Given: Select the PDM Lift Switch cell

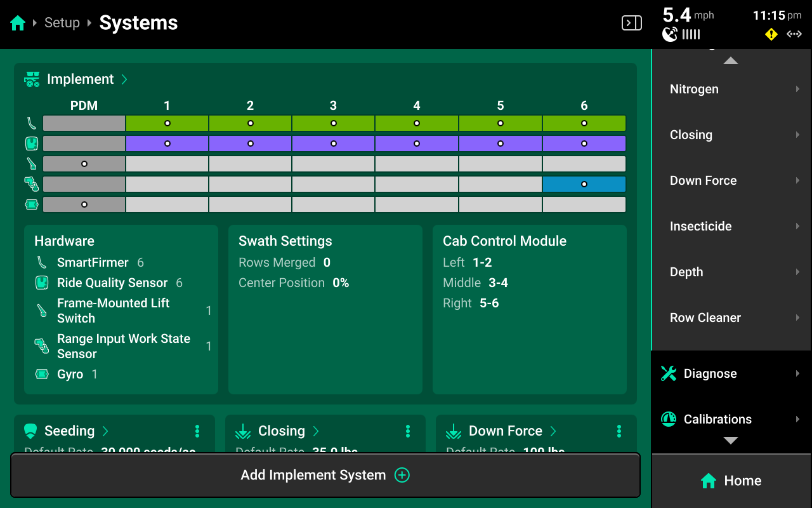Looking at the screenshot, I should [84, 164].
